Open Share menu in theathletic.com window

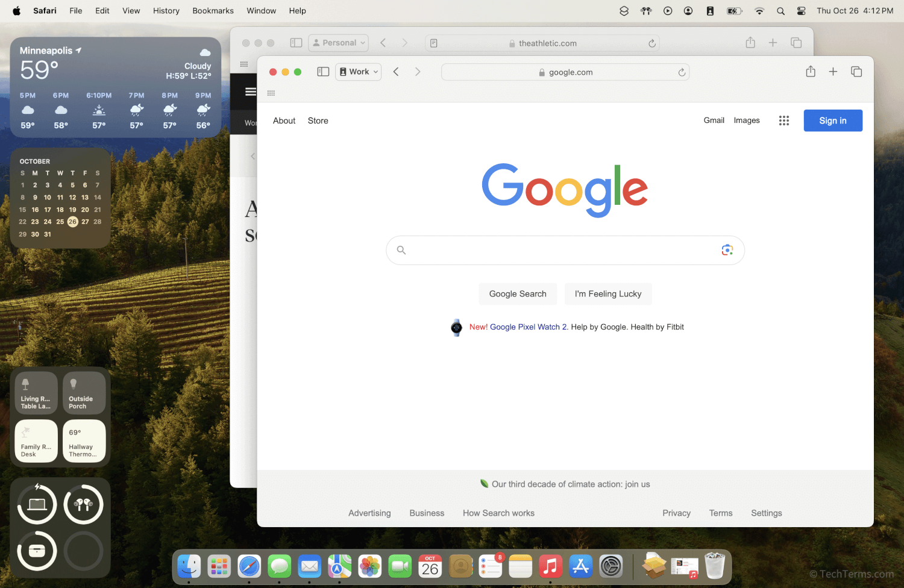coord(750,42)
